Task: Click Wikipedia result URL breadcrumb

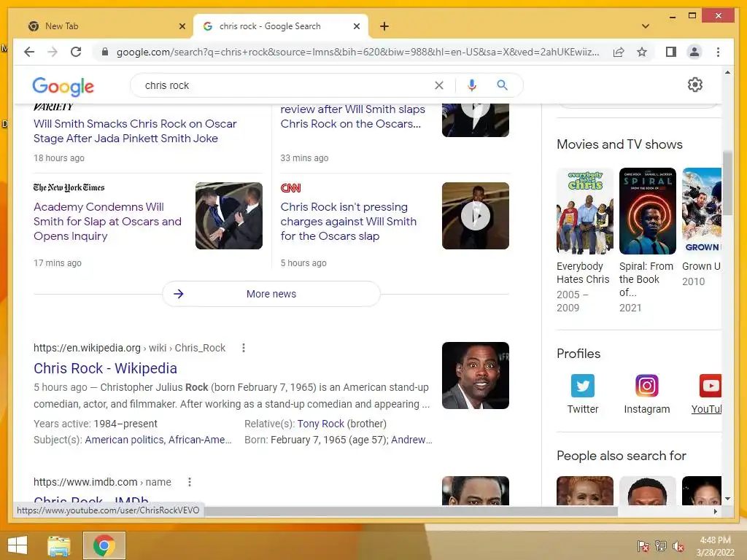Action: (129, 348)
